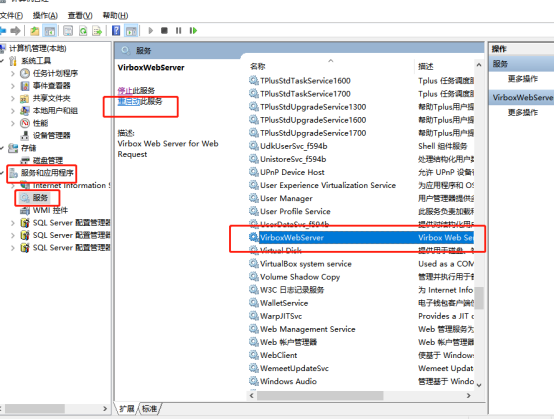Click gear icon beside UPnP Device Host
The height and width of the screenshot is (419, 554).
pos(253,172)
